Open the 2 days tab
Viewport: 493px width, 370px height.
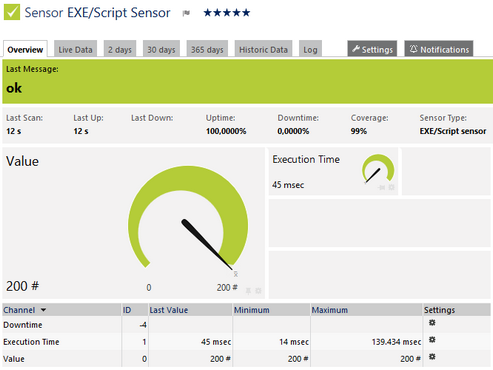point(120,49)
